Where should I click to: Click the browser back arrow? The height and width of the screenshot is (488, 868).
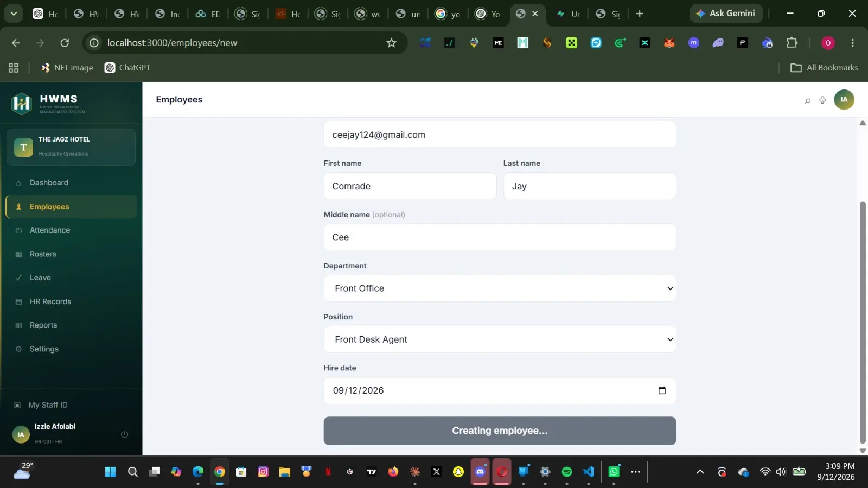click(16, 43)
